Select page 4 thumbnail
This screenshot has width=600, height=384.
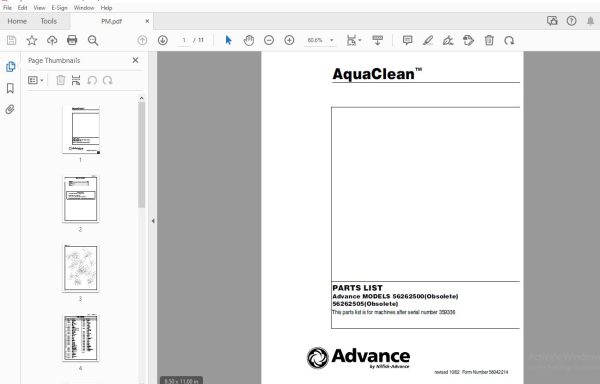click(x=81, y=338)
